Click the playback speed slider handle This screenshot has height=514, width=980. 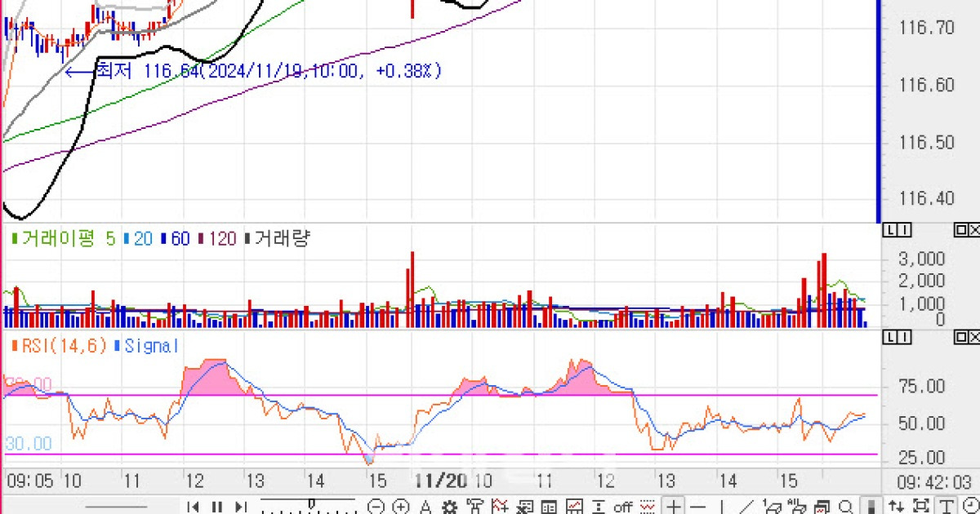pyautogui.click(x=313, y=502)
